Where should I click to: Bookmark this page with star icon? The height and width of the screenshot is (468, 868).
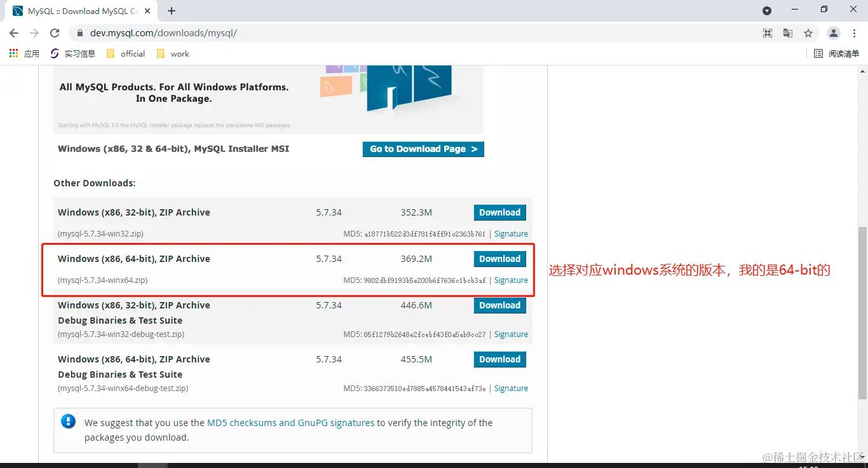pyautogui.click(x=808, y=33)
